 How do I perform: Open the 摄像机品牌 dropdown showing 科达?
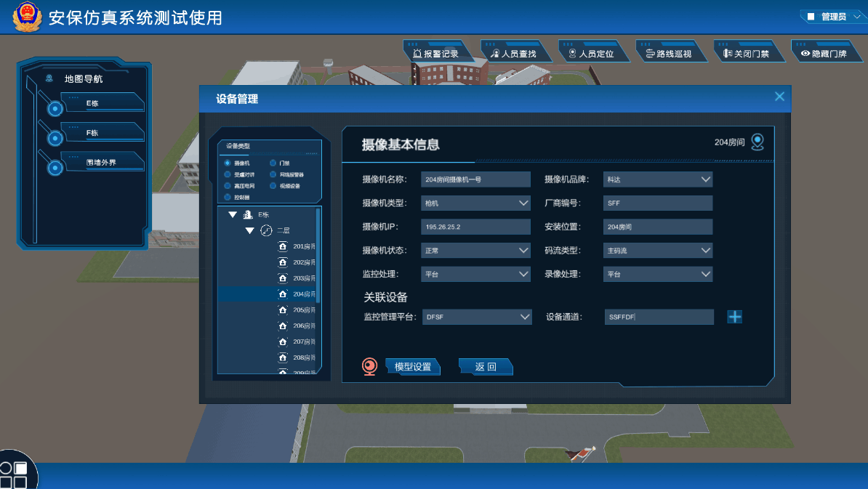(658, 179)
